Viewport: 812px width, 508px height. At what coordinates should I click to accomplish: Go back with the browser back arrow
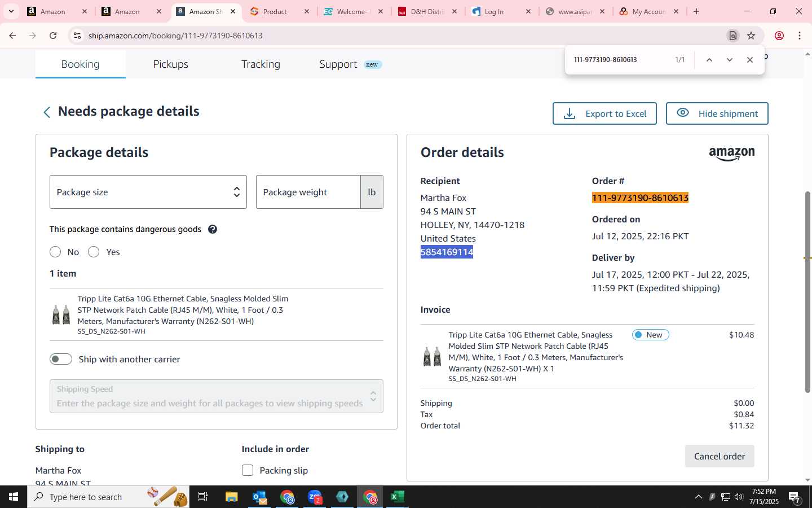[12, 36]
